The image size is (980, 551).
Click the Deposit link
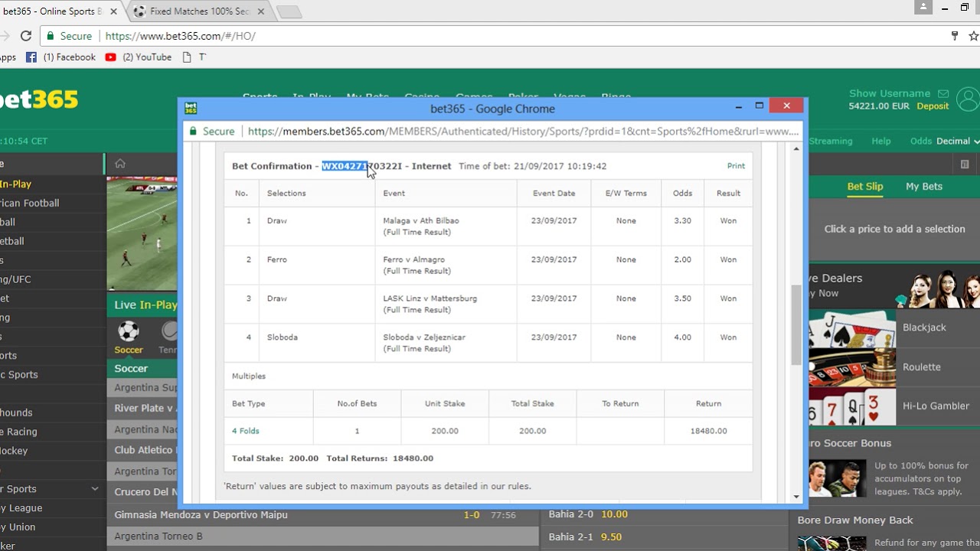[x=933, y=106]
